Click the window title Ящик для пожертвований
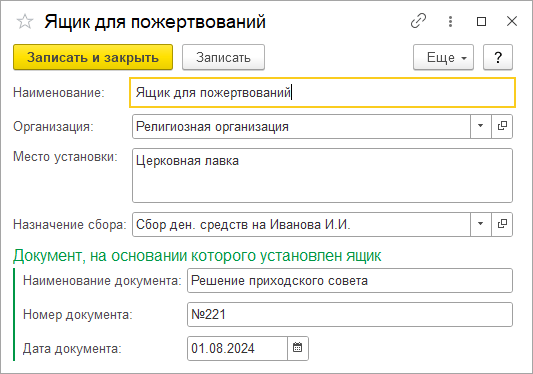 click(155, 22)
